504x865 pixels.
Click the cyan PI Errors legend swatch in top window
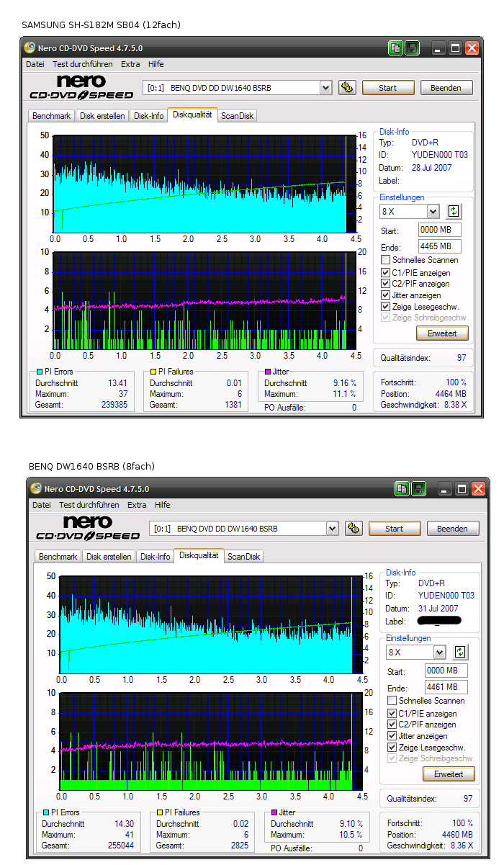pyautogui.click(x=40, y=372)
